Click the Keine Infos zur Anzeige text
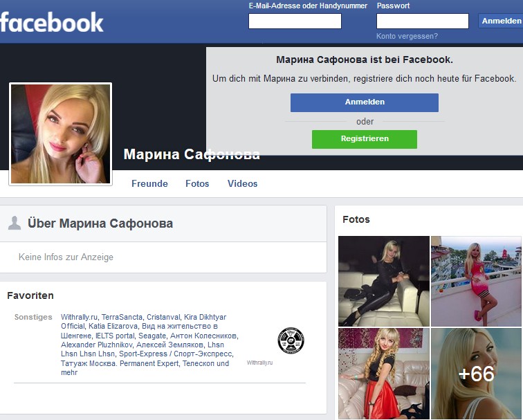Image resolution: width=523 pixels, height=420 pixels. click(x=66, y=257)
